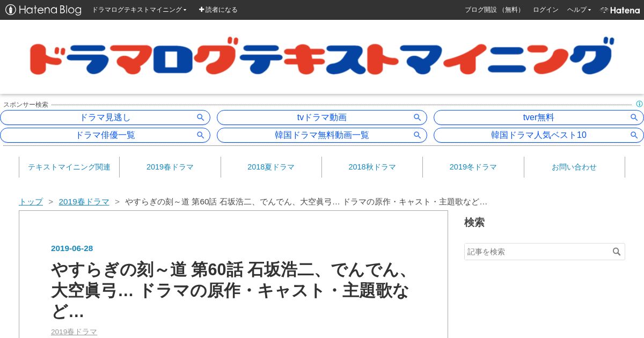Search sponsor link ドラマ俳優一覧
The image size is (644, 338).
click(x=105, y=135)
